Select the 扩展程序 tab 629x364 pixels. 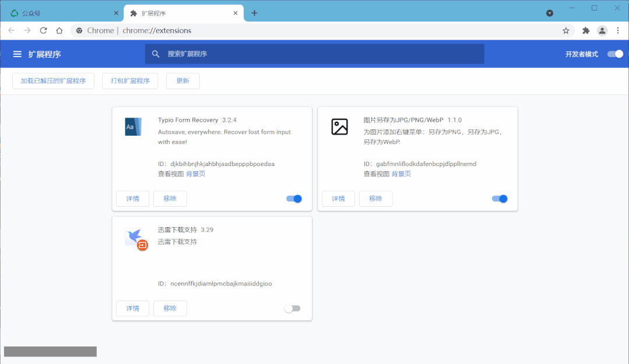coord(184,13)
